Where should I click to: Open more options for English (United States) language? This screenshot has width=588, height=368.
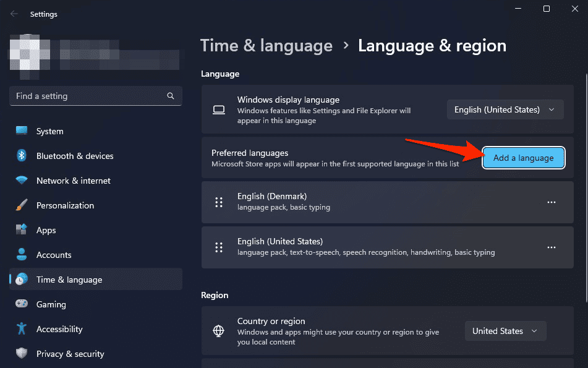pyautogui.click(x=551, y=247)
